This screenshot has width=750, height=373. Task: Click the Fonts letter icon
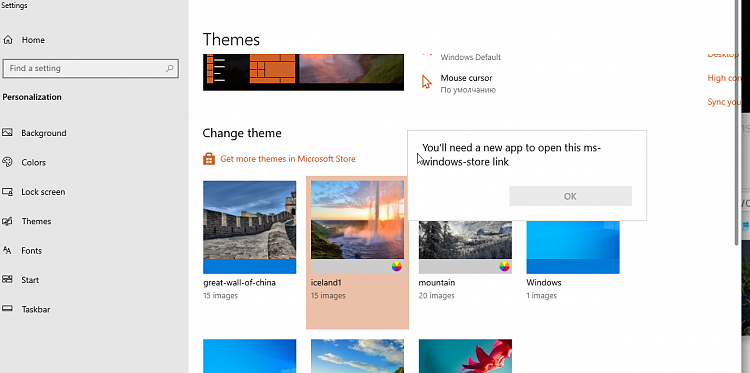tap(7, 250)
